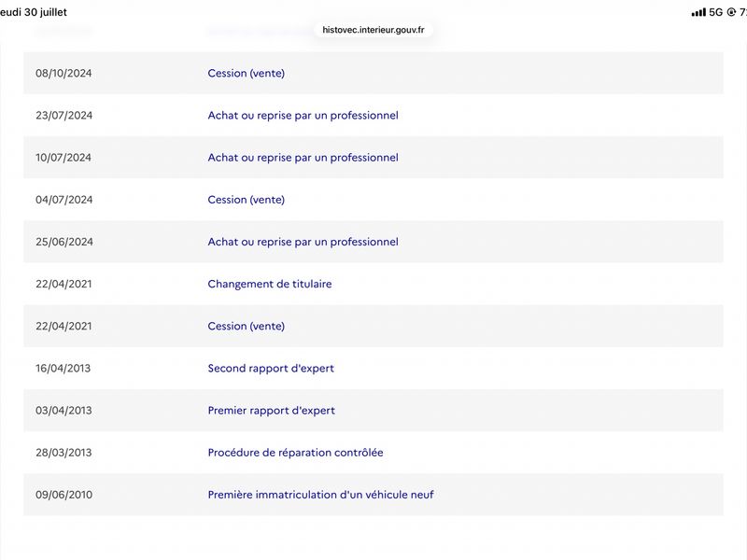
Task: Open Achat ou reprise entry of 10/07/2024
Action: coord(303,158)
